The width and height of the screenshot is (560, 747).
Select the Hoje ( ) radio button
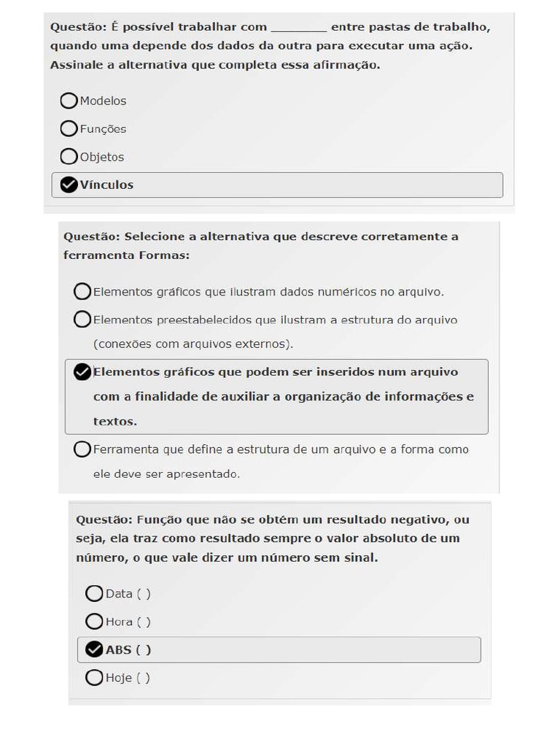[x=94, y=678]
